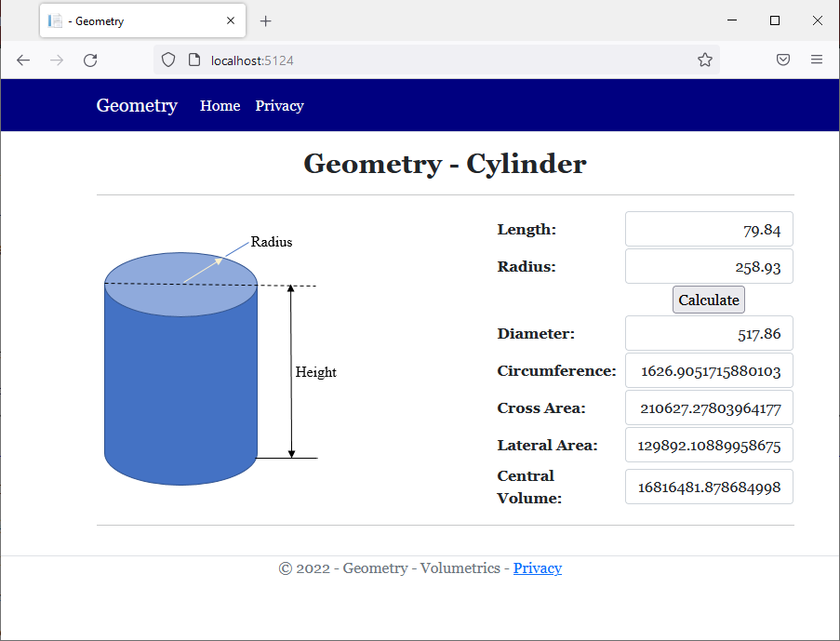Click the browser forward arrow
Viewport: 840px width, 641px height.
coord(56,60)
